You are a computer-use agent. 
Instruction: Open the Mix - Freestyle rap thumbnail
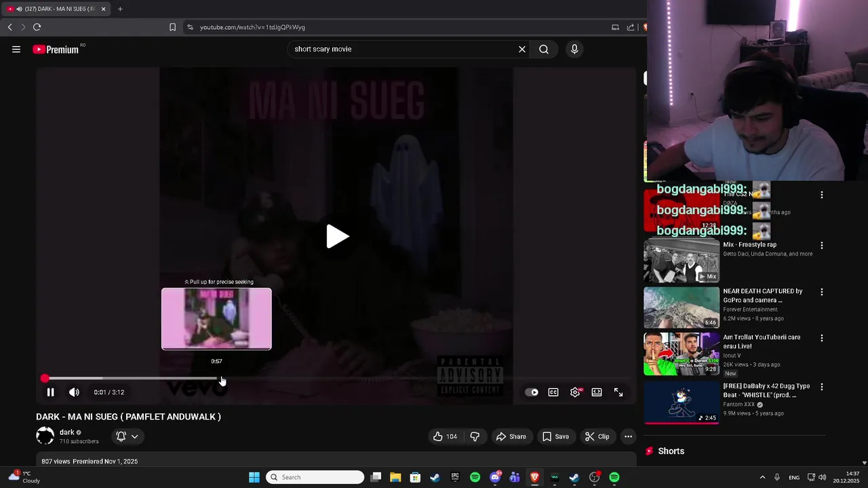pyautogui.click(x=682, y=261)
